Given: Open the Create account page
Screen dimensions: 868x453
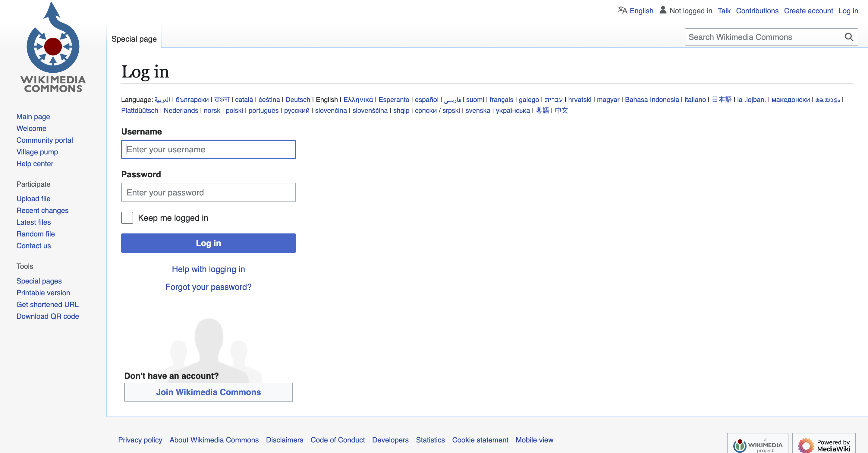Looking at the screenshot, I should [x=809, y=11].
